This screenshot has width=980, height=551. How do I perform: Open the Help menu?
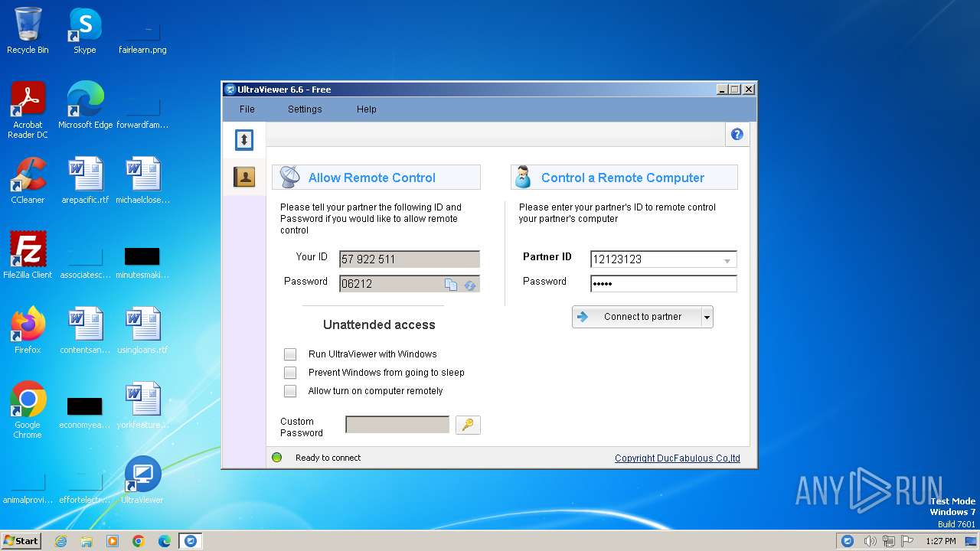pos(366,109)
